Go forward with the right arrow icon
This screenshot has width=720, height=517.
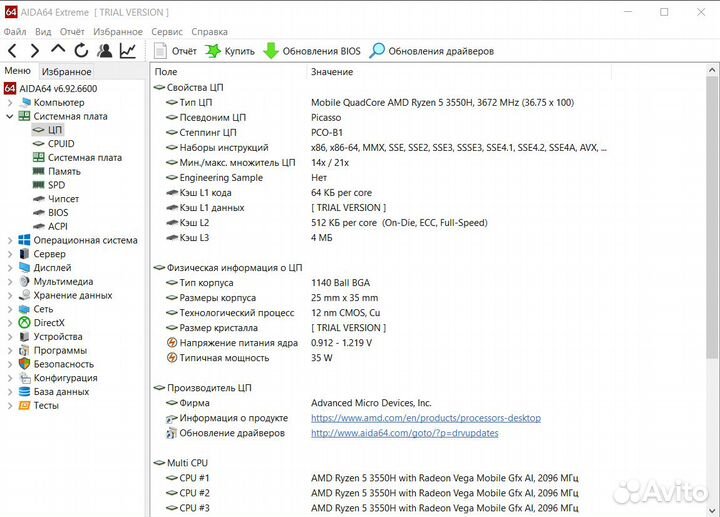[35, 51]
